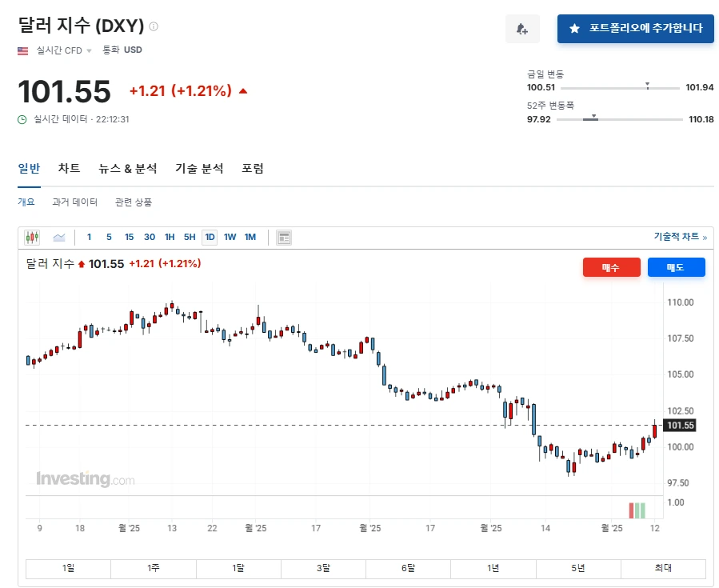Screen dimensions: 719x588
Task: Switch to the 기술 분석 tab
Action: pos(199,169)
